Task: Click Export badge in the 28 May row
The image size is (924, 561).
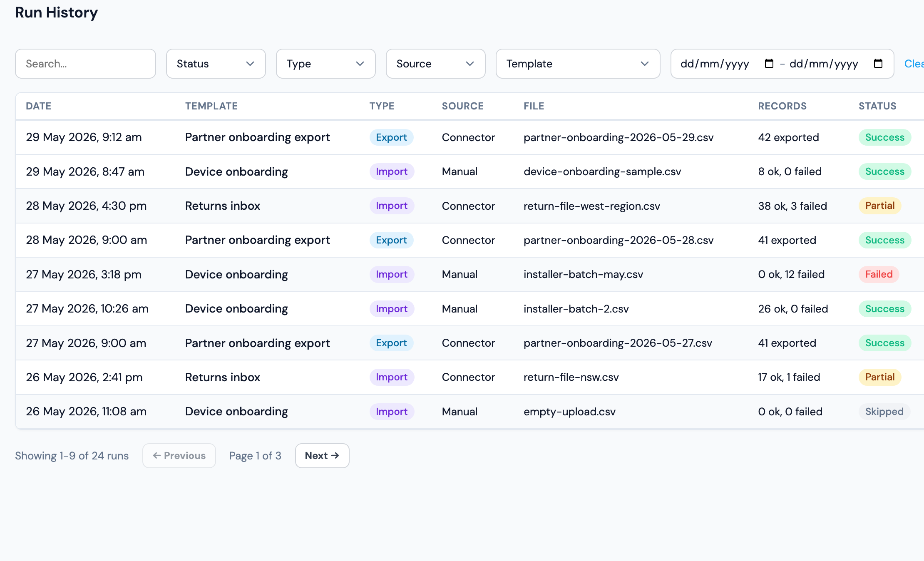Action: [x=391, y=240]
